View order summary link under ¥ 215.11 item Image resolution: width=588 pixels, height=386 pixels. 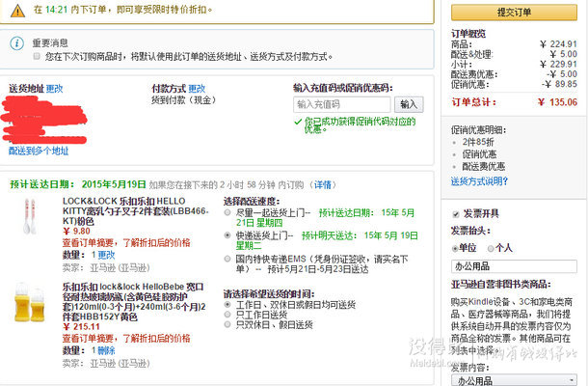click(126, 339)
